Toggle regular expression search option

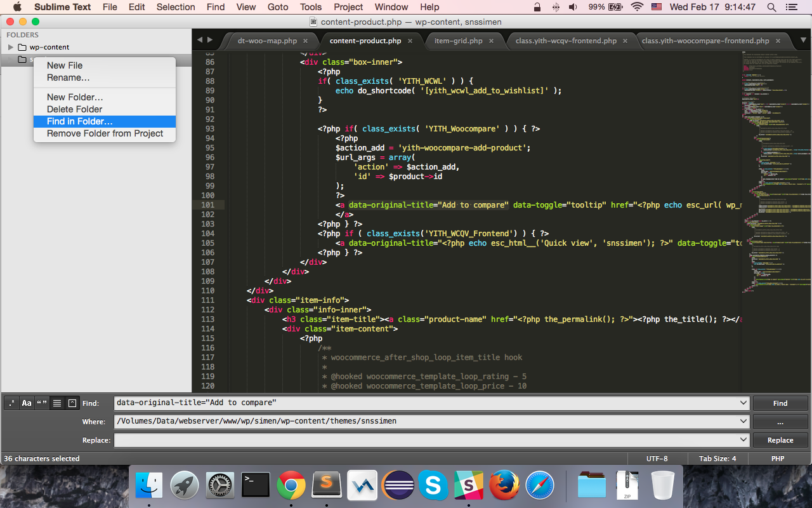click(x=11, y=403)
